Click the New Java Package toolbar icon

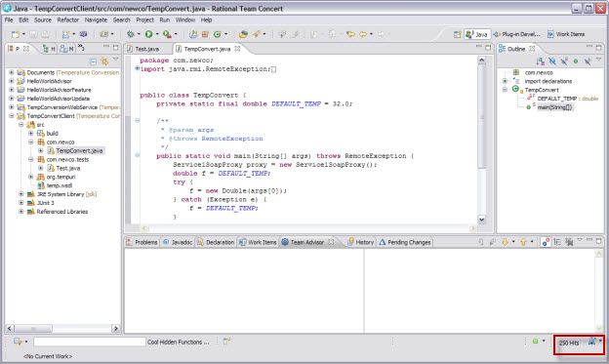(x=205, y=34)
